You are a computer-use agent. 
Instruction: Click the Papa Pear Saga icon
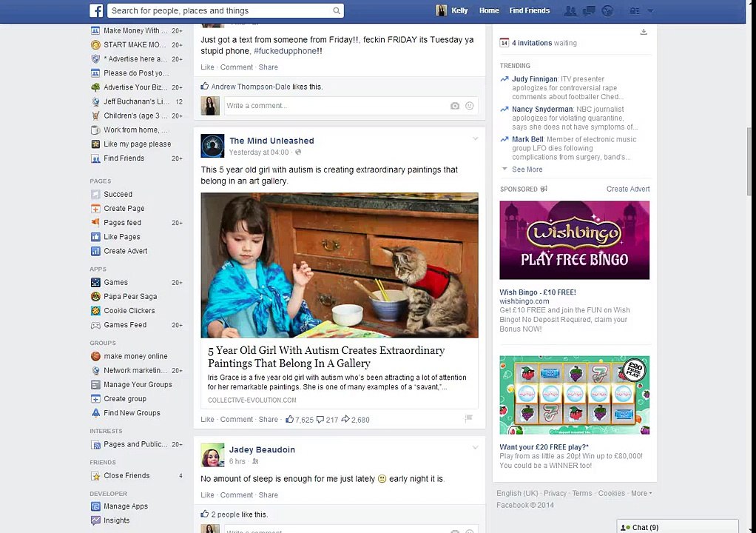pyautogui.click(x=95, y=296)
